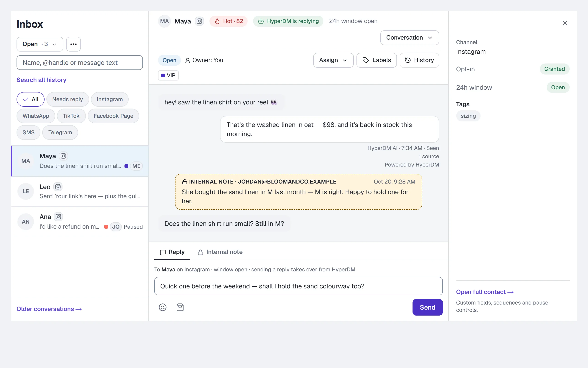Screen dimensions: 588x368
Task: Click the Instagram icon in Maya's list row
Action: (63, 156)
